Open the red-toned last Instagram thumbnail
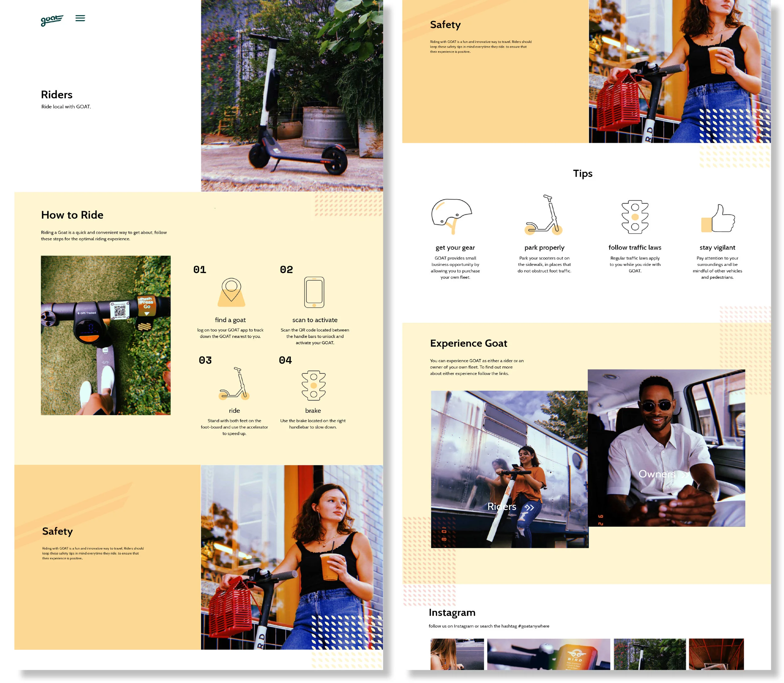Viewport: 784px width, 683px height. (716, 654)
